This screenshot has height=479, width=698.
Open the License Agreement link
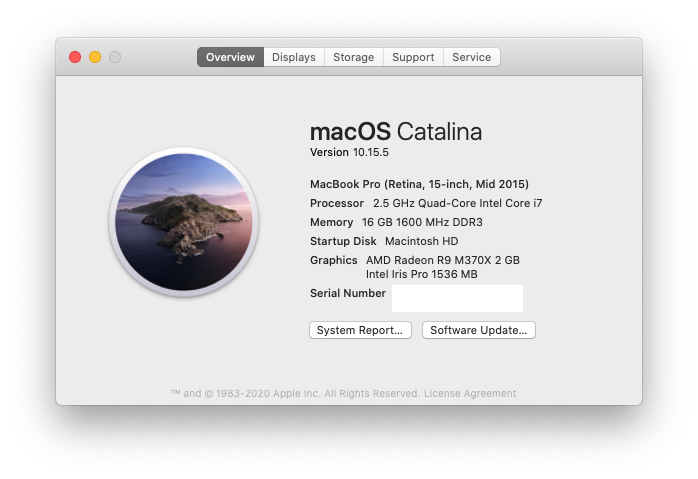point(470,394)
